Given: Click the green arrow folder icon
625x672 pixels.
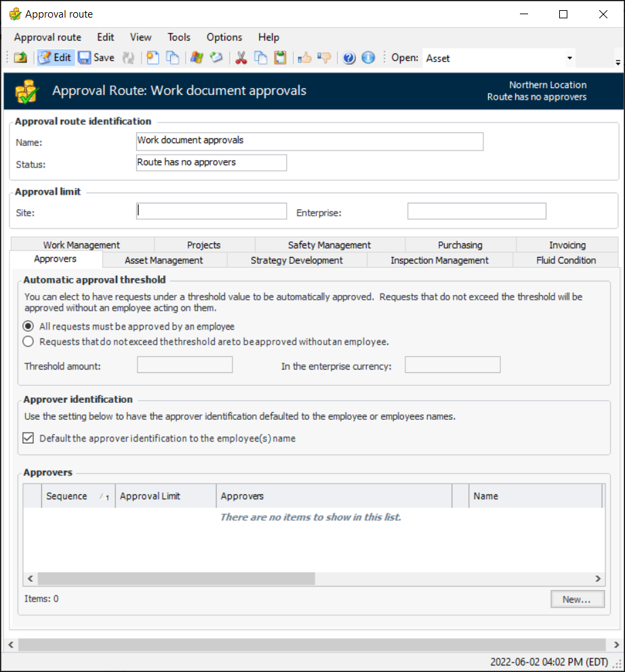Looking at the screenshot, I should point(20,58).
